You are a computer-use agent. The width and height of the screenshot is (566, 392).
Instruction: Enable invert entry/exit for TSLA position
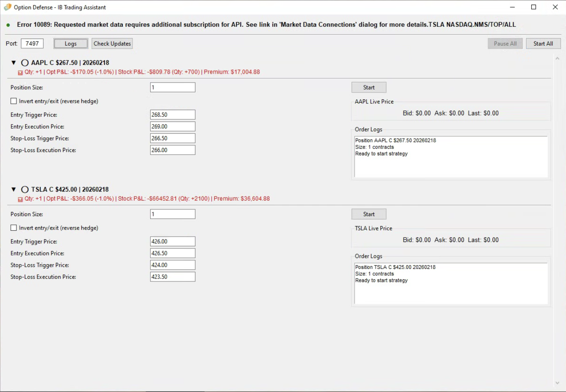[14, 228]
